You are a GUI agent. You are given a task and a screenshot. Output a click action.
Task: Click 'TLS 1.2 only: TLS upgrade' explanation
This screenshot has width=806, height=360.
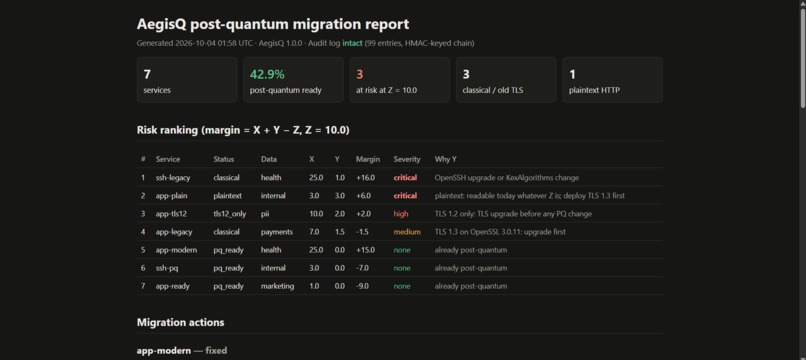[513, 214]
